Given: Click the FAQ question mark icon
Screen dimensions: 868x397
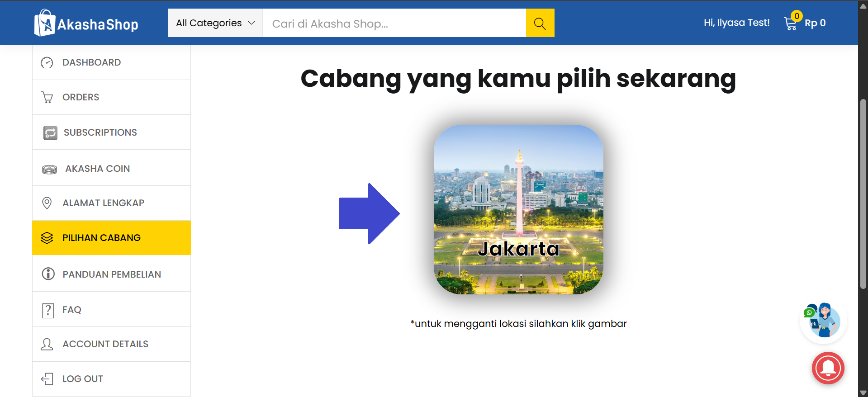Looking at the screenshot, I should 48,310.
